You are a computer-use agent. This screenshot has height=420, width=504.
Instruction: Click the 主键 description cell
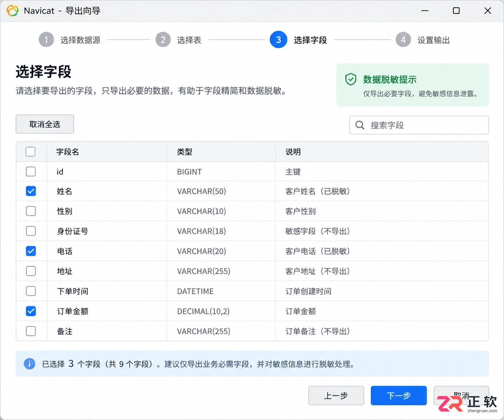pos(293,172)
